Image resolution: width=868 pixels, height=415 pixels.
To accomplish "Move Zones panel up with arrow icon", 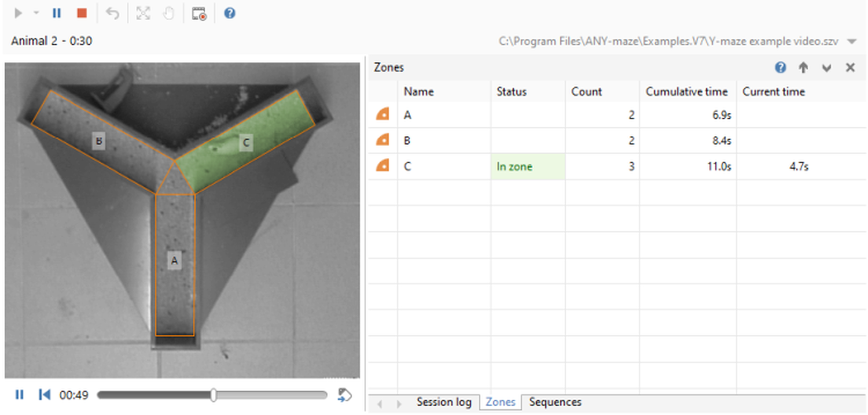I will (x=803, y=68).
